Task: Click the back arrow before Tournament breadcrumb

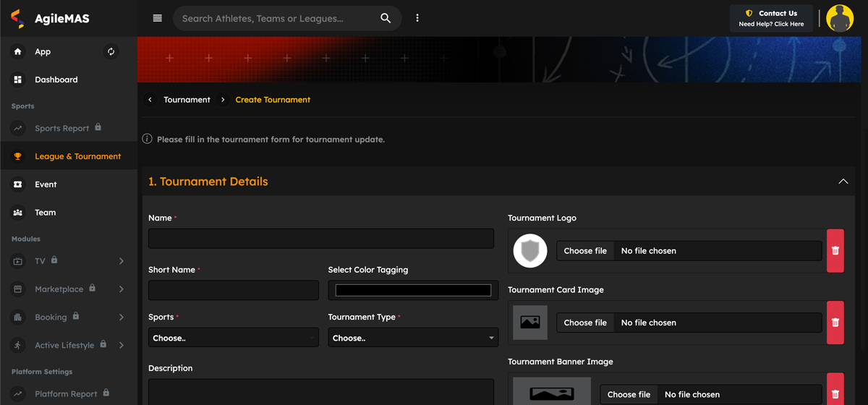Action: (150, 100)
